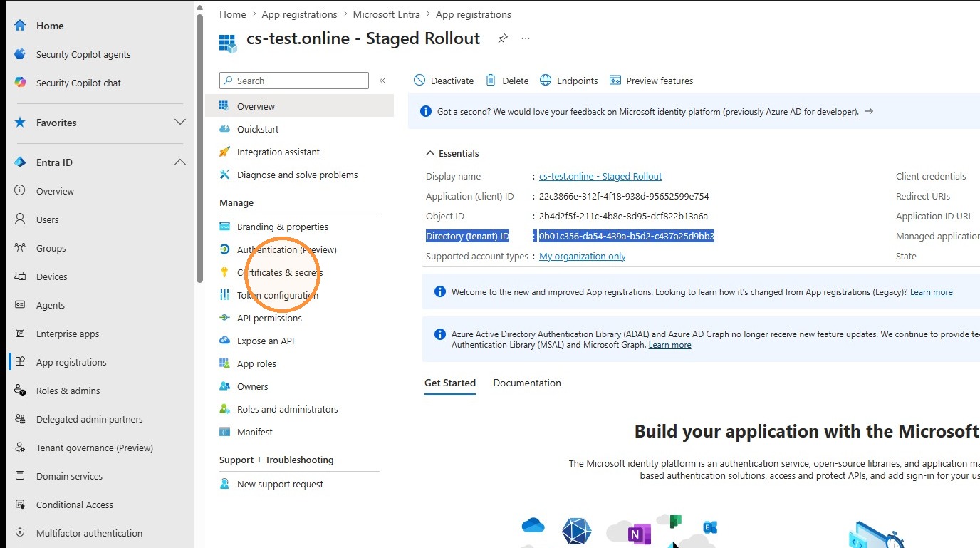Open Branding & properties
The image size is (980, 548).
click(x=283, y=227)
